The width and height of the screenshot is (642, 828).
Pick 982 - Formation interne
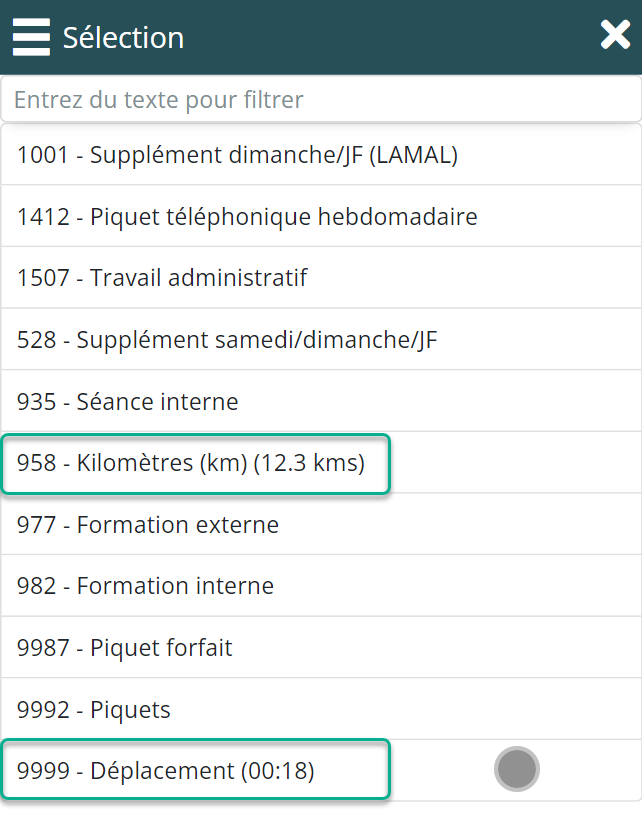pyautogui.click(x=145, y=586)
